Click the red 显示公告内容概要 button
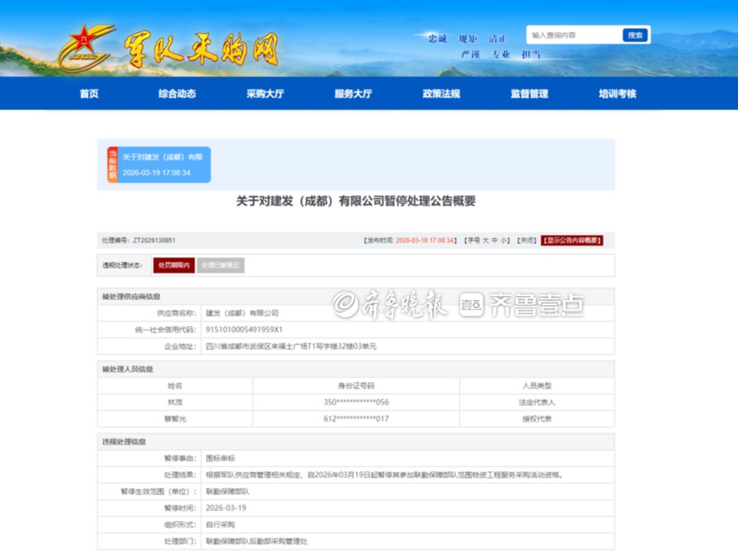The width and height of the screenshot is (738, 560). tap(572, 240)
